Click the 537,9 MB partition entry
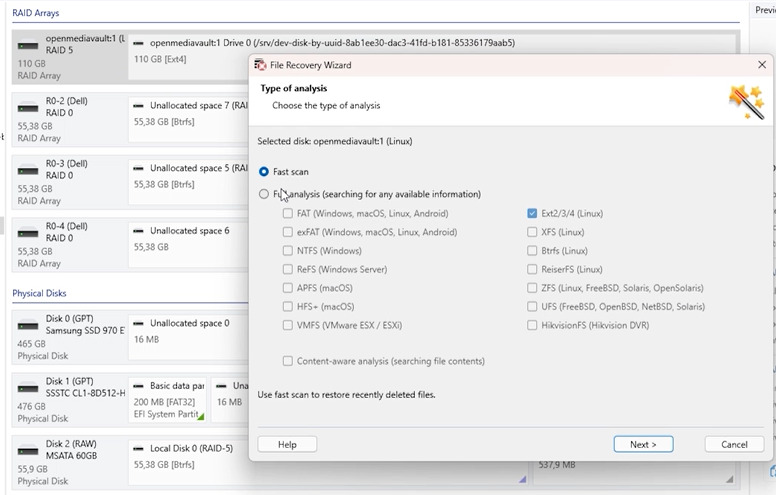The image size is (776, 495). click(x=557, y=465)
